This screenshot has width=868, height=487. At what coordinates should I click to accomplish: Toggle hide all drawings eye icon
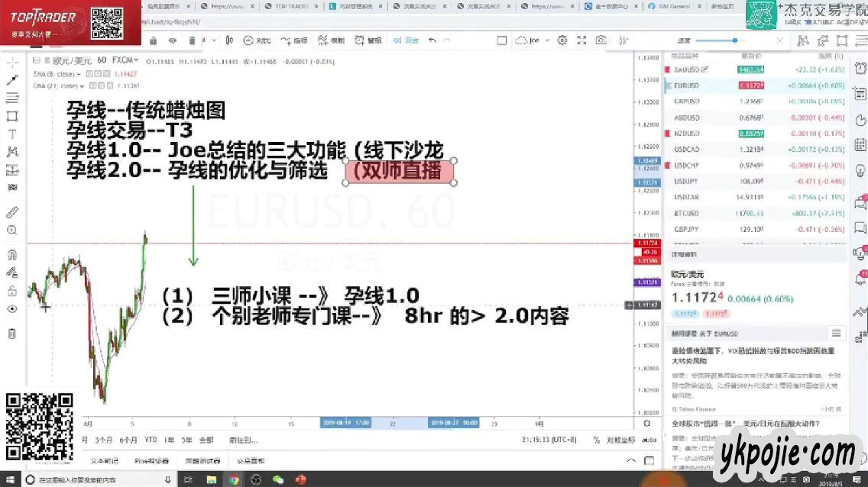(x=12, y=309)
